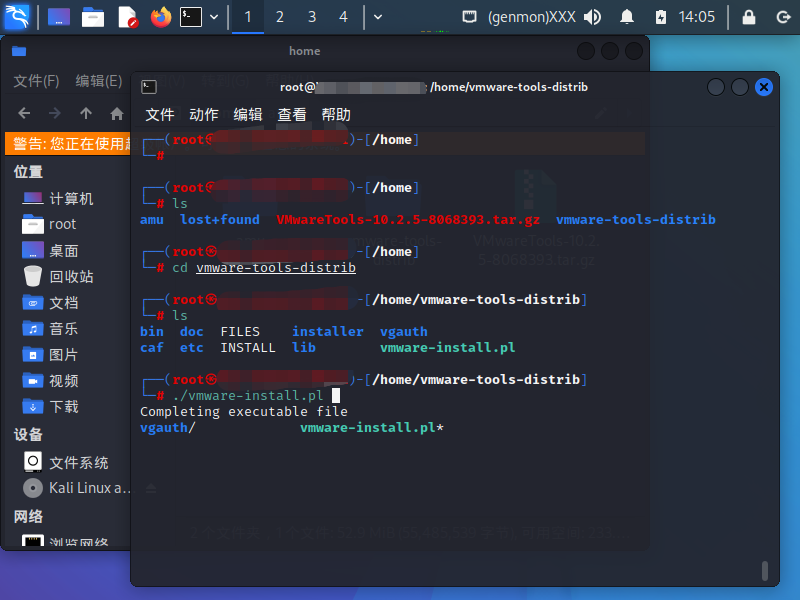Click vmware-tools-distrib in the first ls output

[x=636, y=219]
